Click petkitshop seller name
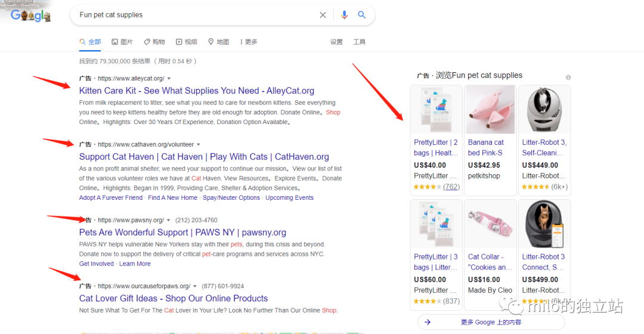Viewport: 644px width, 334px height. point(484,176)
